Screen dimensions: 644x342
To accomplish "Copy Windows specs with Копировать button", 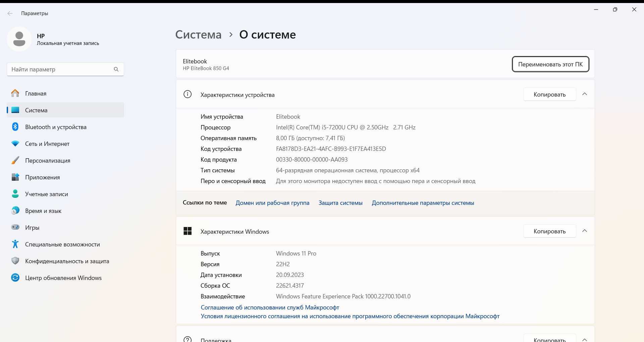I will [x=549, y=231].
